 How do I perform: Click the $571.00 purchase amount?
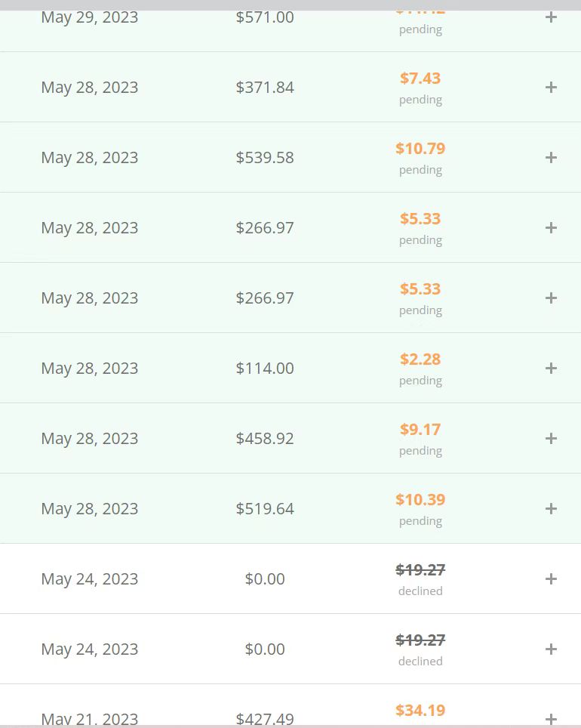click(x=265, y=17)
